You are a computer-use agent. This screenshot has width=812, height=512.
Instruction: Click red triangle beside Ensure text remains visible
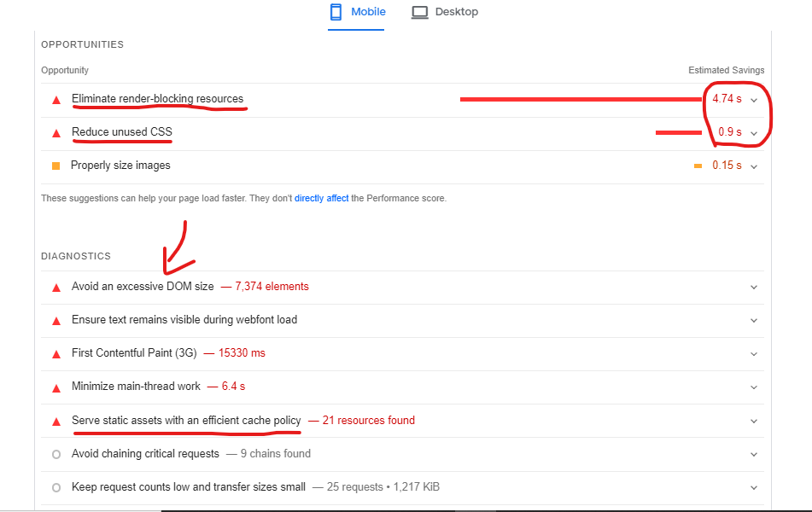click(56, 321)
